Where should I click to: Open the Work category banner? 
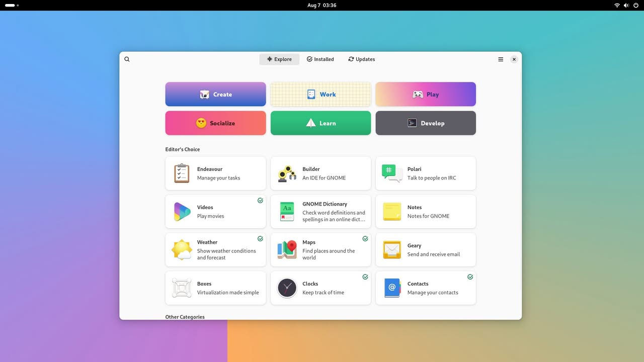(x=320, y=94)
